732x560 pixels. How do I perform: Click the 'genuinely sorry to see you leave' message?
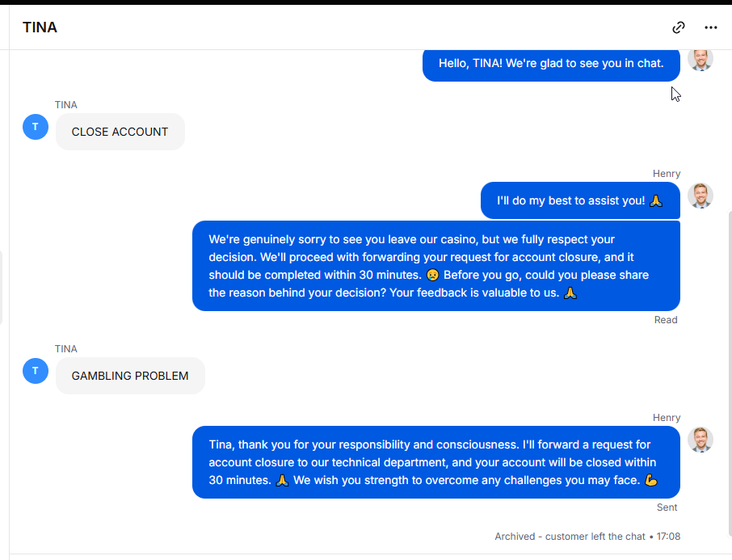click(436, 266)
